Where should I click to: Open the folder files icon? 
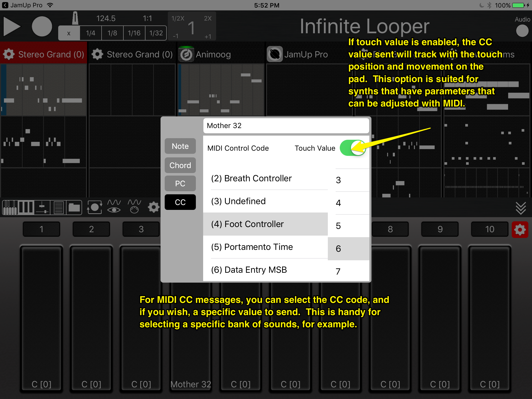click(74, 207)
